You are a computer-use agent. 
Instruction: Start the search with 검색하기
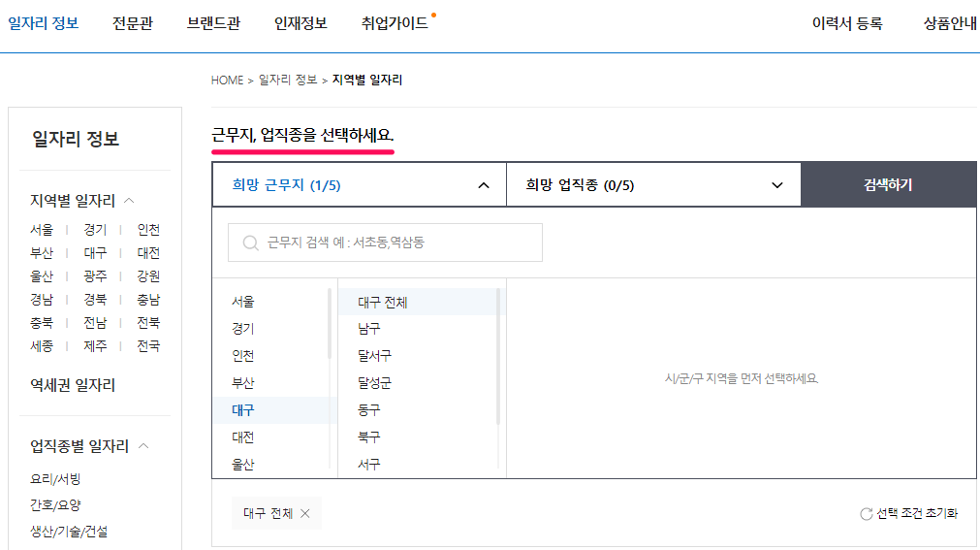[x=888, y=184]
